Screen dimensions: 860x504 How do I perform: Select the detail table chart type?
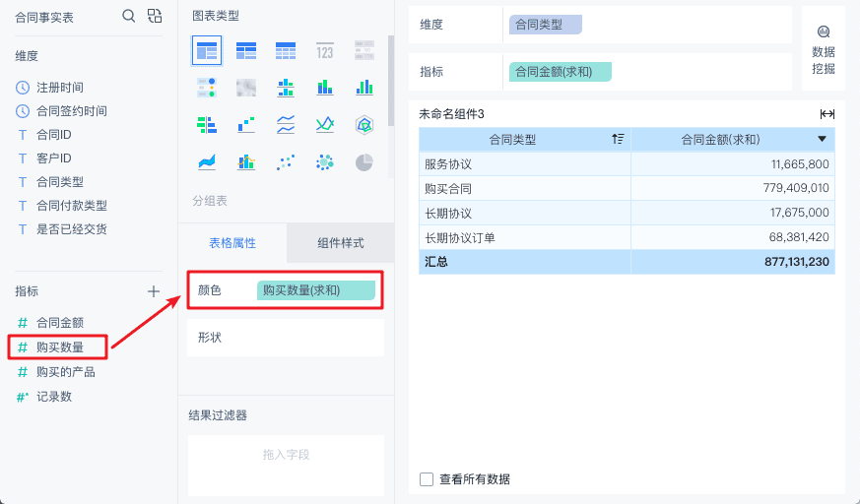pos(286,51)
